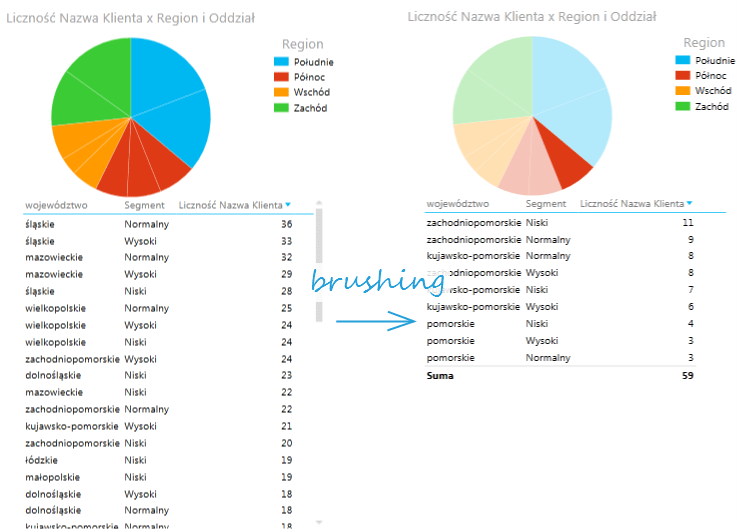The height and width of the screenshot is (529, 737).
Task: Click scroll-down arrow of left table
Action: [319, 522]
